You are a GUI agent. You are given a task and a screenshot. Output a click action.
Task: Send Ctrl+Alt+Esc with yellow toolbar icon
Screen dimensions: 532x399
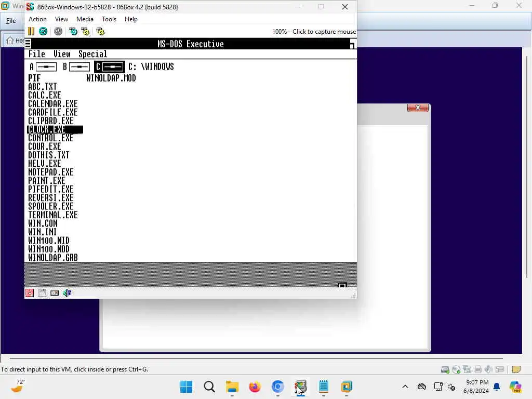click(x=86, y=32)
